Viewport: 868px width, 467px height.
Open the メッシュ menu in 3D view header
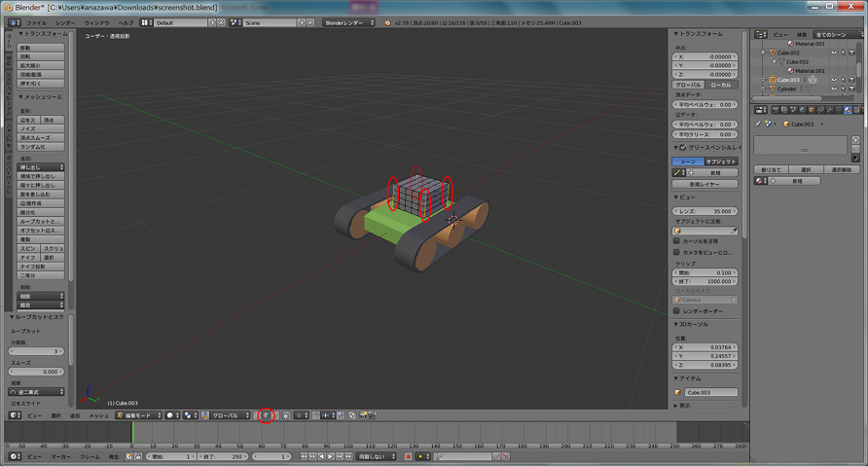coord(98,415)
